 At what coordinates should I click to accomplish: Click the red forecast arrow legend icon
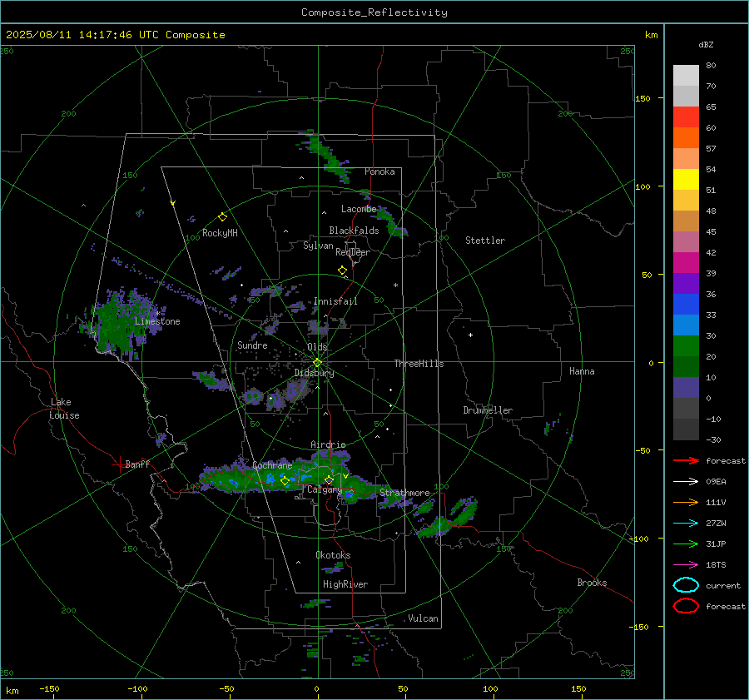[x=686, y=460]
